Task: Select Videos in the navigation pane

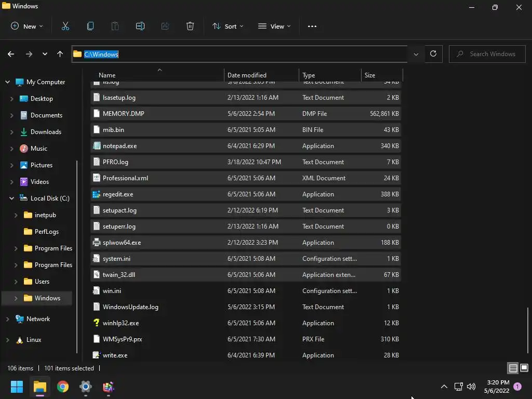Action: click(39, 181)
